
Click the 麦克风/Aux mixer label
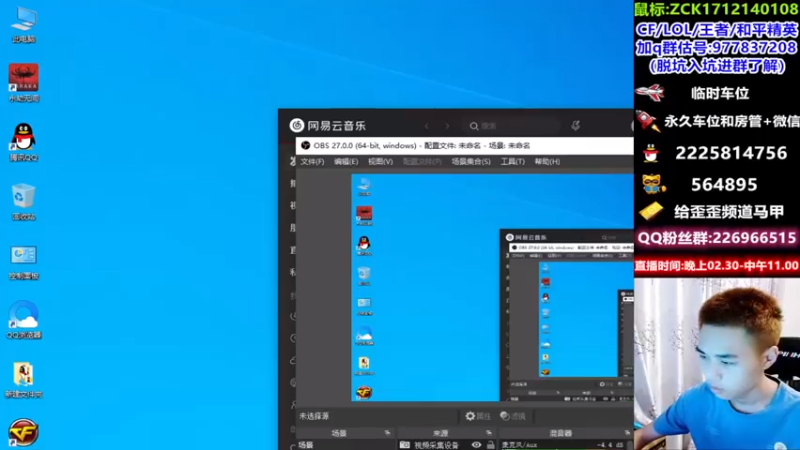(519, 445)
